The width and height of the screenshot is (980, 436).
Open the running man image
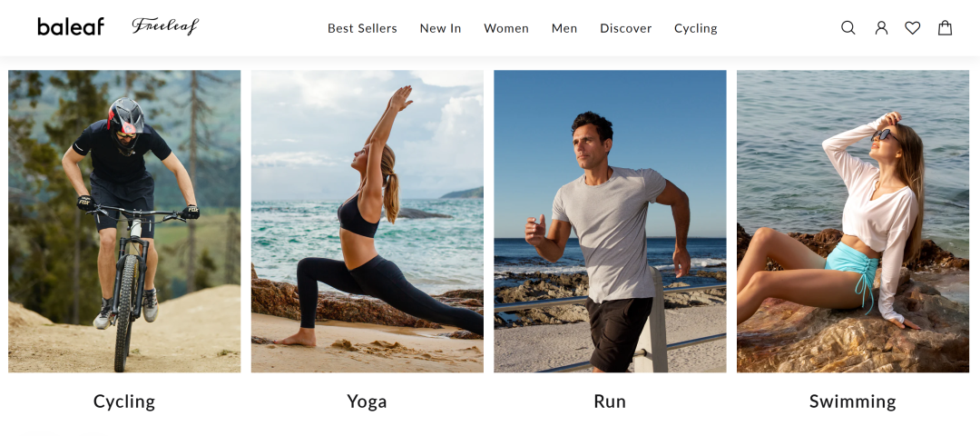[x=610, y=221]
